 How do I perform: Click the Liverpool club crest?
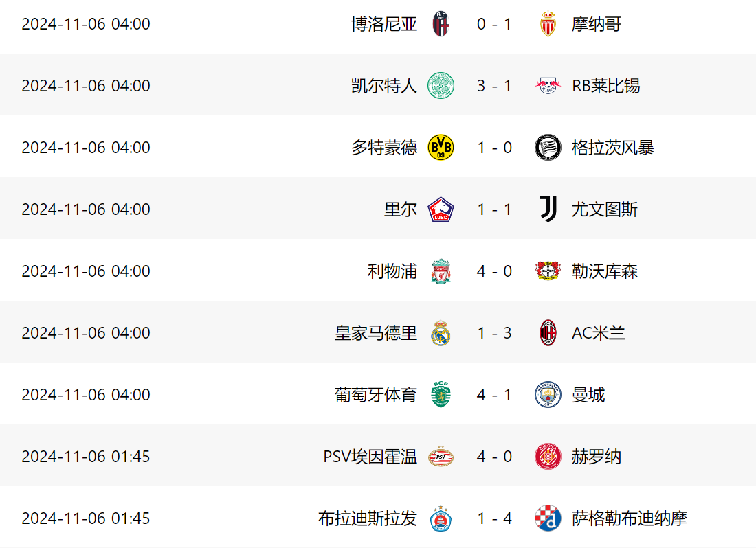tap(441, 271)
